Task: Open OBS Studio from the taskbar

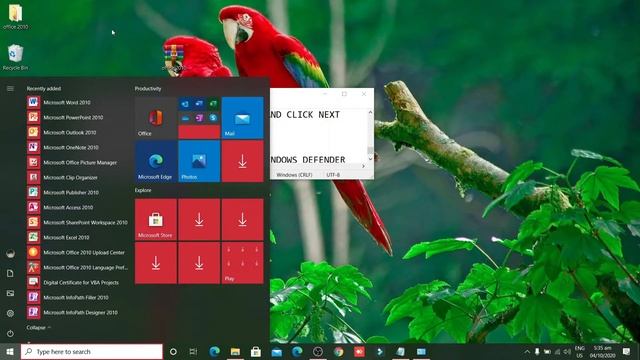Action: tap(318, 351)
